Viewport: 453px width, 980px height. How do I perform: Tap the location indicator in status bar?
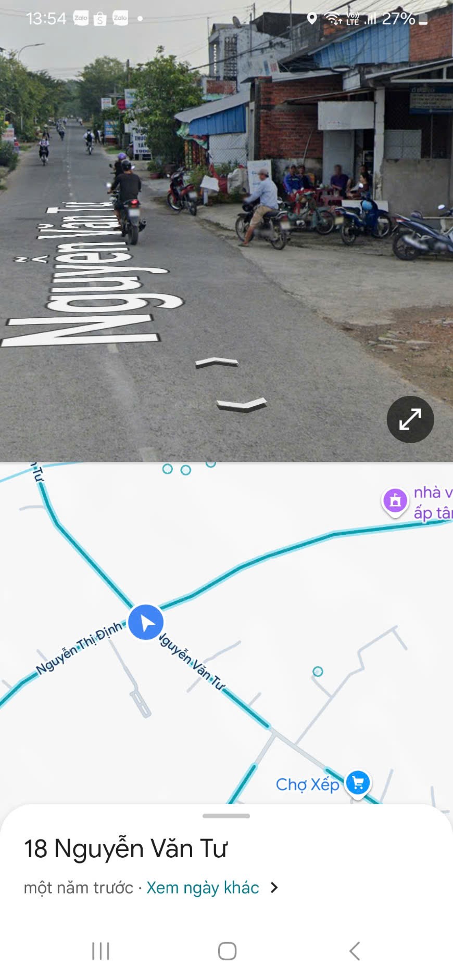[312, 19]
